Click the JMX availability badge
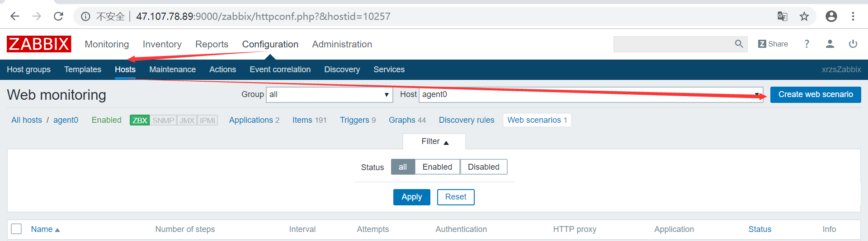The image size is (868, 241). [x=187, y=120]
